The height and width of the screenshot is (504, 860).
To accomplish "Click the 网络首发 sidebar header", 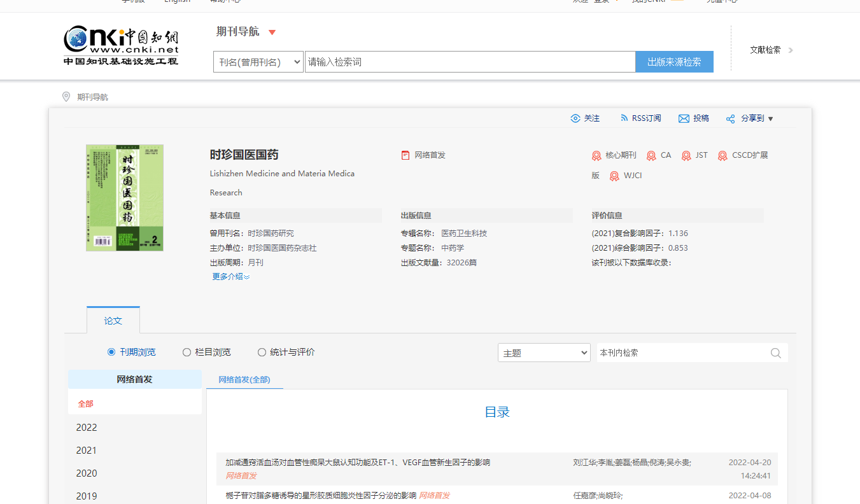I will (135, 379).
